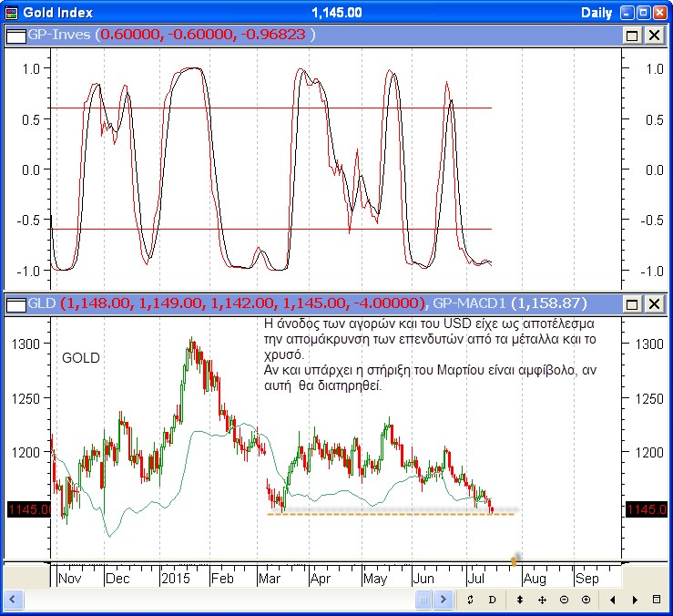This screenshot has height=616, width=673.
Task: Click the orange dashed support line
Action: coord(391,514)
